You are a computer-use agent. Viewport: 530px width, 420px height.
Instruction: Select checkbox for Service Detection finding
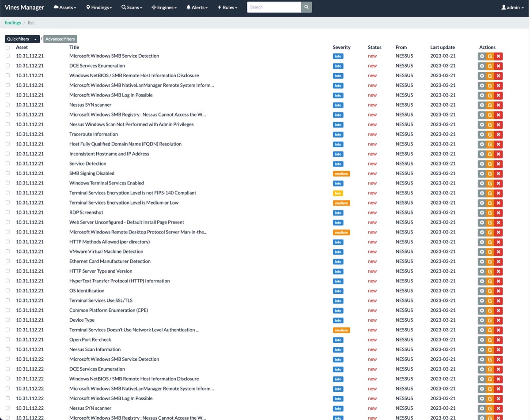coord(8,164)
